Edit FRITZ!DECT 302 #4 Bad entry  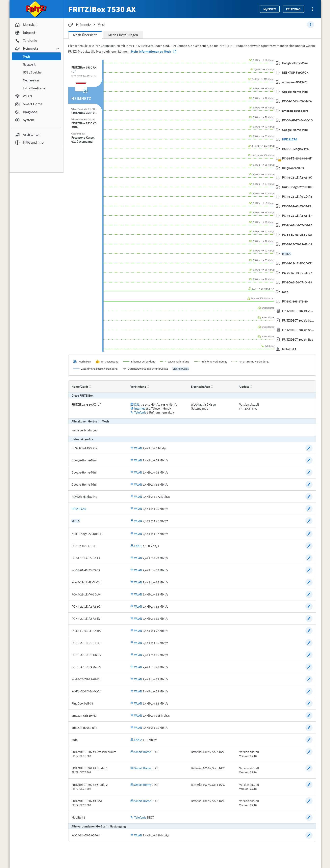309,801
